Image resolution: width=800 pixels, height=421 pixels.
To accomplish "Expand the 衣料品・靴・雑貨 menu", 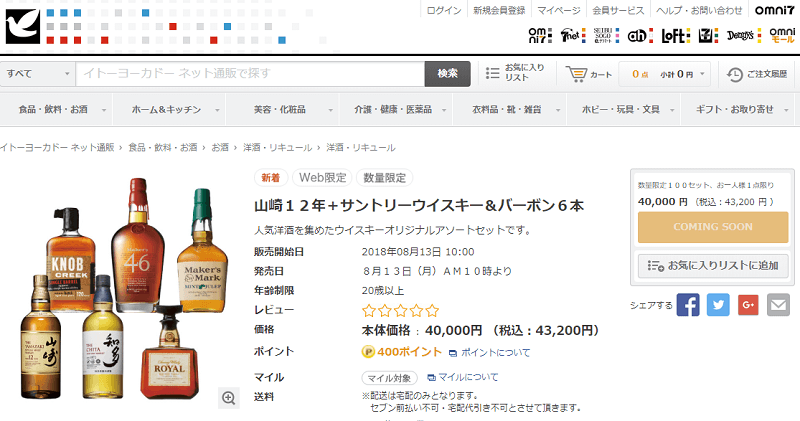I will (510, 109).
